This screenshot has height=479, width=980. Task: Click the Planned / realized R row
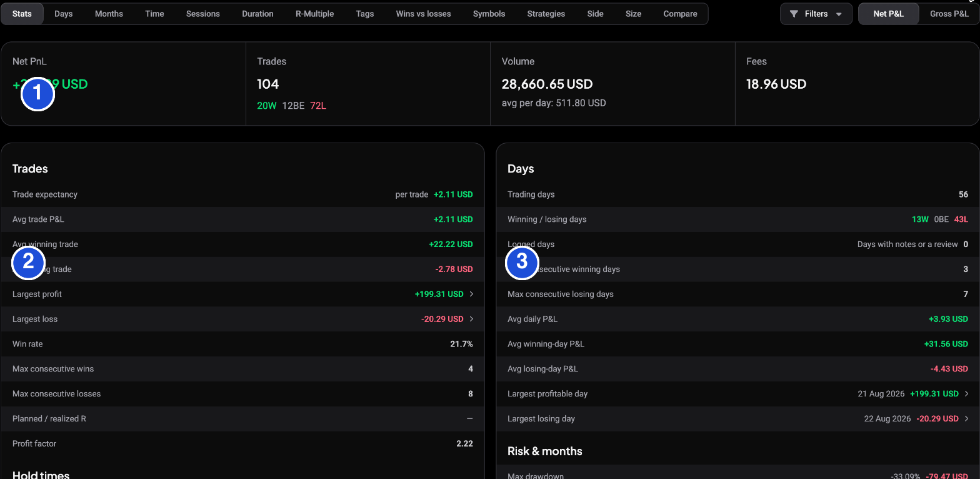coord(242,419)
